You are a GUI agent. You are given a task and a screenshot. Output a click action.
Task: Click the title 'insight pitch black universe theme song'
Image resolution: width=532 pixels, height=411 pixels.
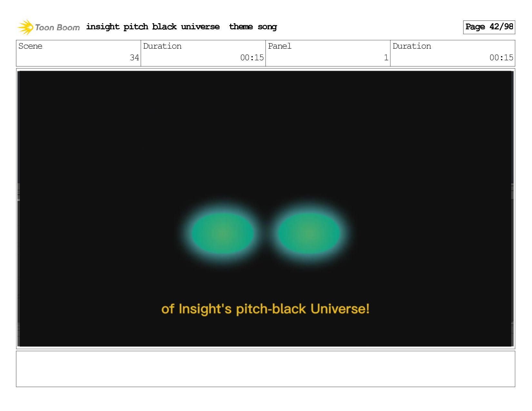tap(182, 27)
